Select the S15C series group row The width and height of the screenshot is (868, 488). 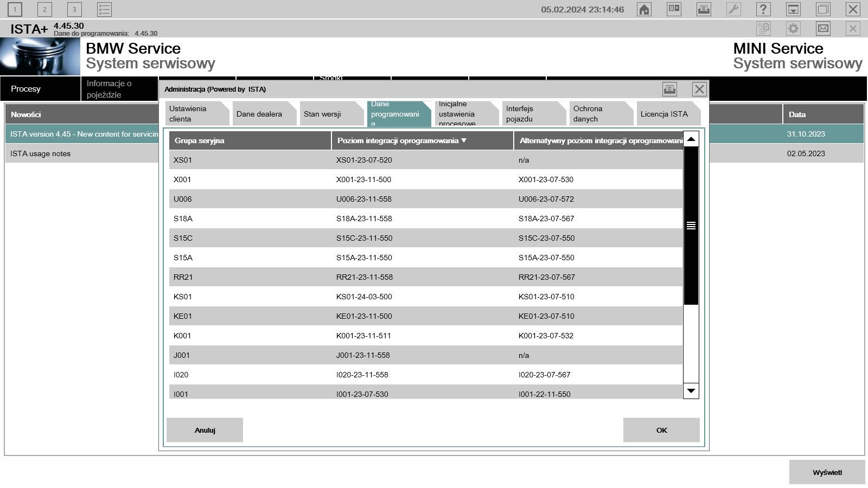click(426, 238)
